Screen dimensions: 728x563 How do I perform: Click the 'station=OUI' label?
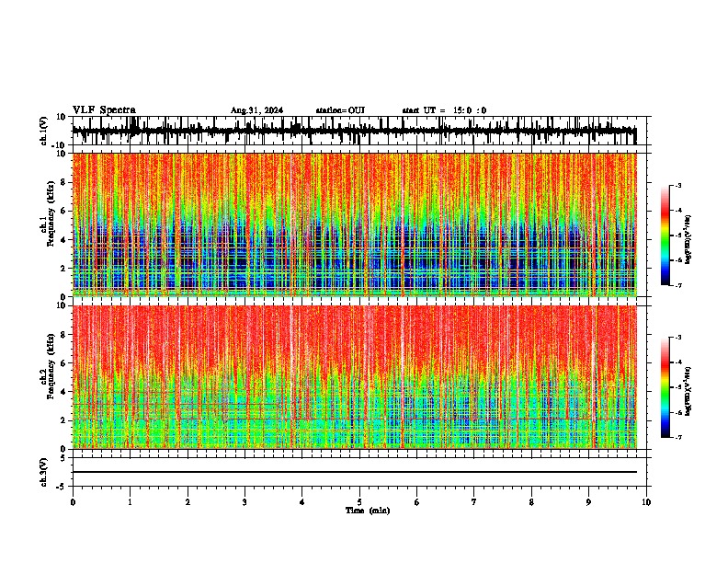tap(340, 110)
